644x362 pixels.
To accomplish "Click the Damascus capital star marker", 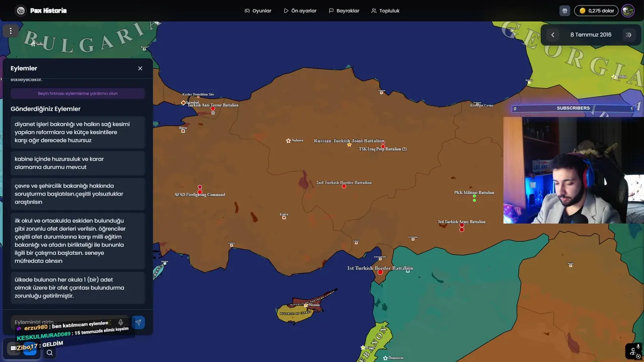I will (385, 358).
